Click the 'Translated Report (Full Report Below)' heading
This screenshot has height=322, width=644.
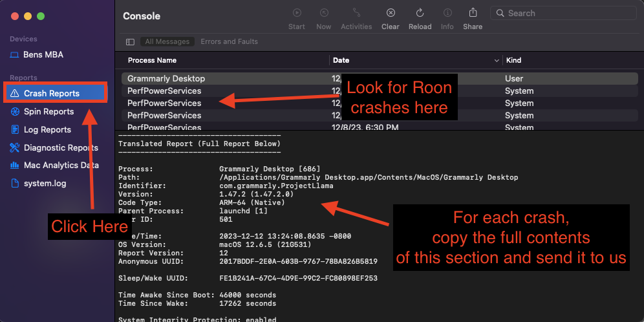(x=199, y=144)
